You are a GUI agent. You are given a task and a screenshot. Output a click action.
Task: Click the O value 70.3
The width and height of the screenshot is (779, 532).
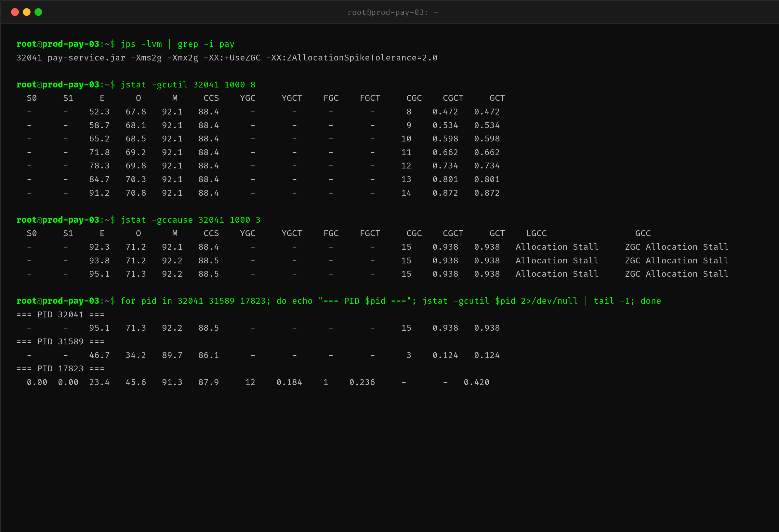136,180
